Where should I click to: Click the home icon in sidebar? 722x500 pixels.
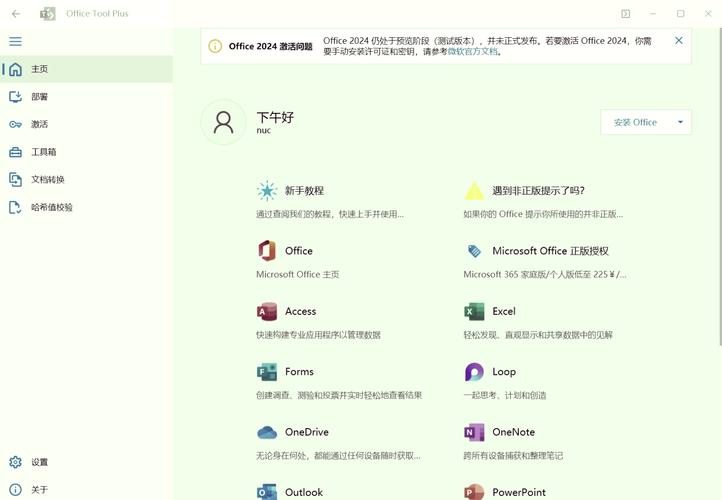(x=15, y=69)
